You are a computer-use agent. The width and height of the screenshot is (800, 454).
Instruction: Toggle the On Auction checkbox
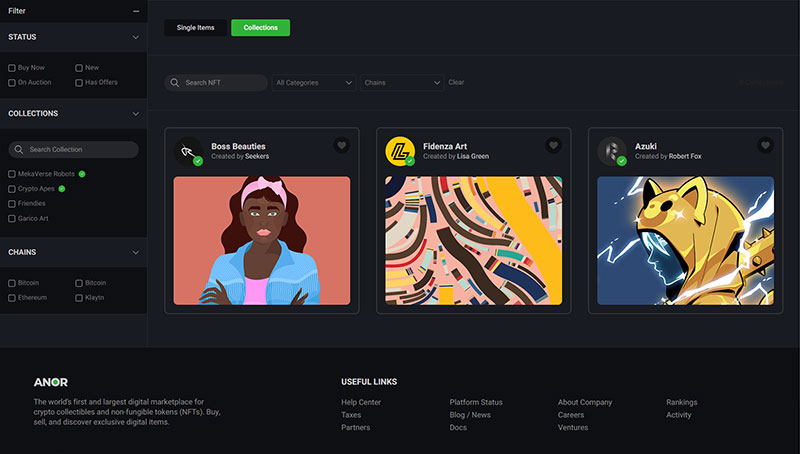[x=12, y=83]
